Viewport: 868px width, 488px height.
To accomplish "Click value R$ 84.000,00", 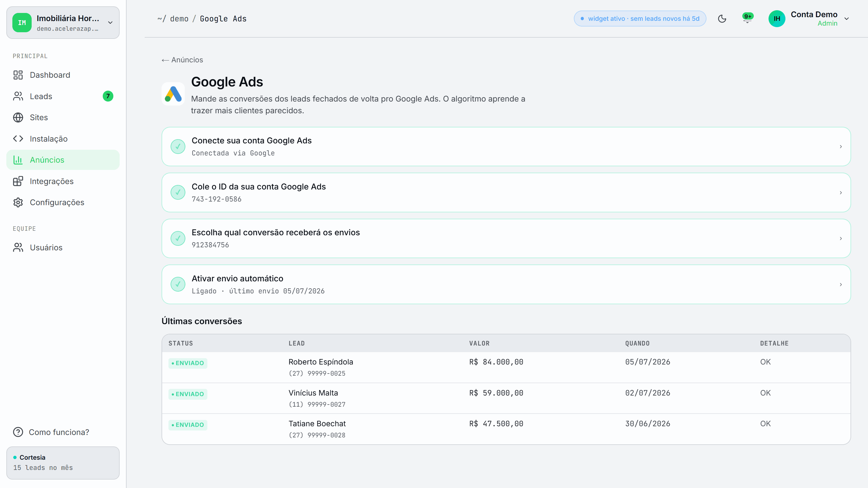I will pos(496,362).
